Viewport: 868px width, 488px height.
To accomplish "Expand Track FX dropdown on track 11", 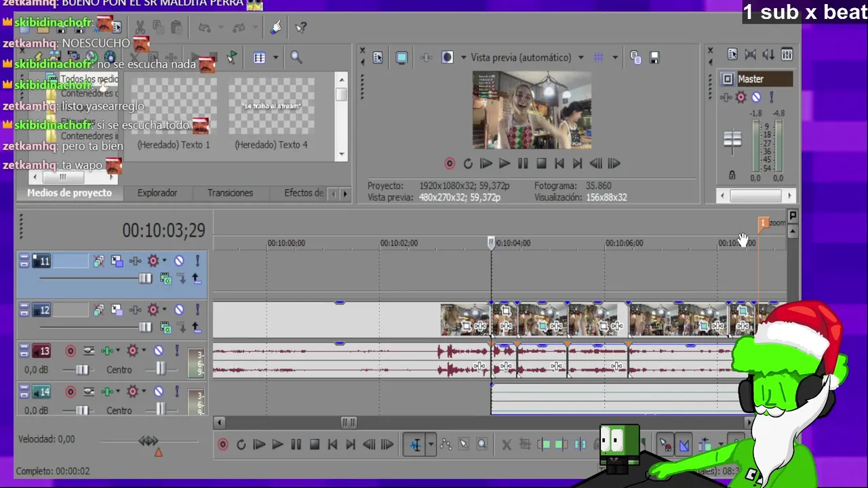I will [x=164, y=261].
